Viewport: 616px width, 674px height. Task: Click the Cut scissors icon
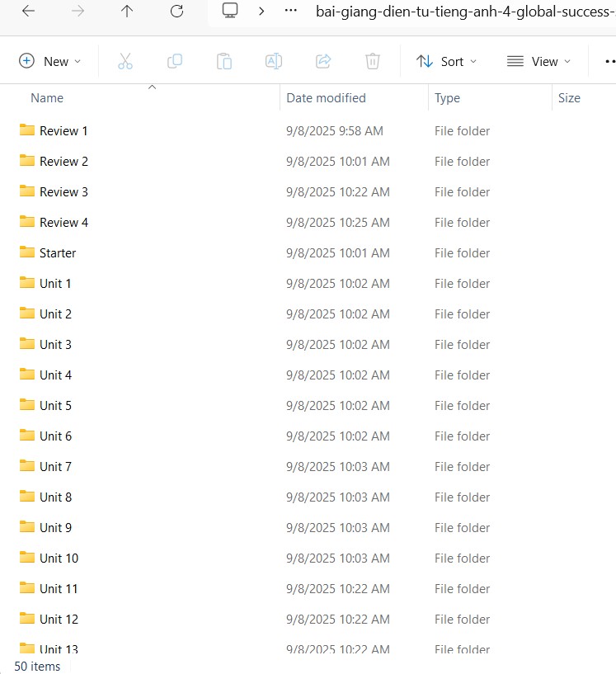[125, 61]
